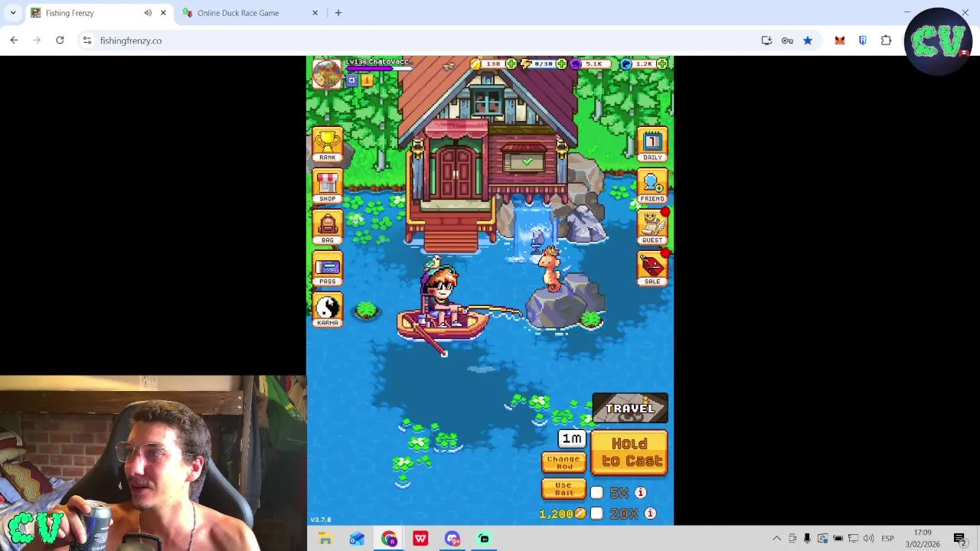
Task: Enable the 20X multiplier checkbox
Action: click(x=597, y=514)
